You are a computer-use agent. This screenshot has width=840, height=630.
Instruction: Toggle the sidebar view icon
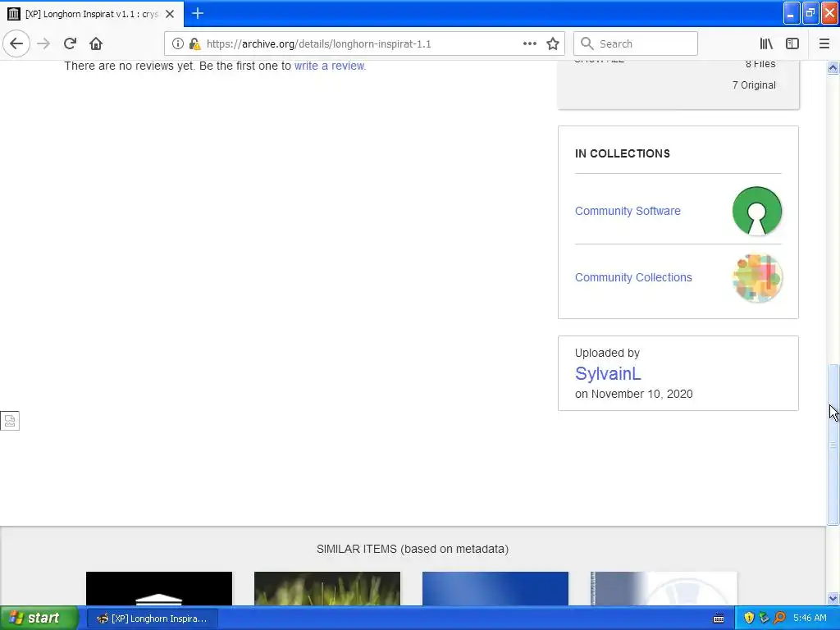(x=792, y=43)
